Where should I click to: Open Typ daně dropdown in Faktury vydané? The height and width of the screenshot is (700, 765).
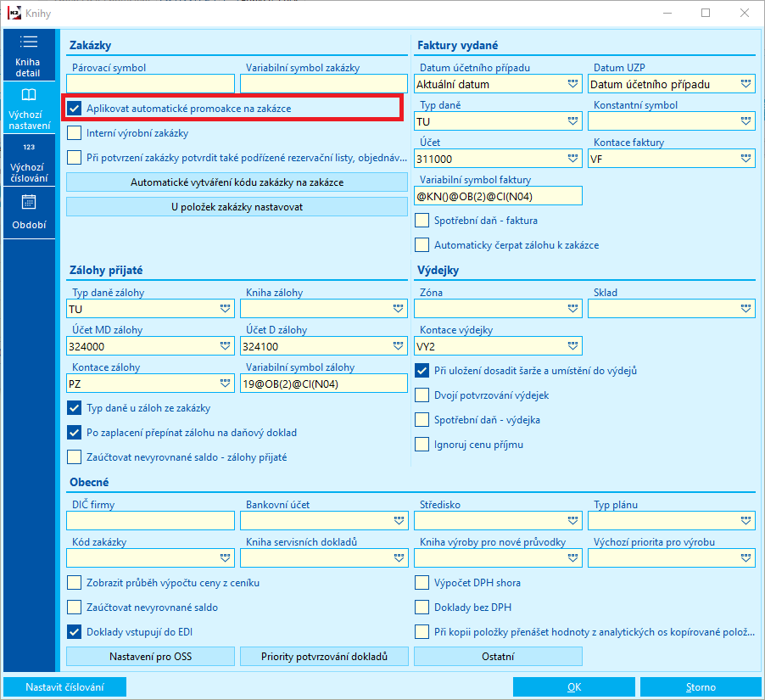(572, 121)
